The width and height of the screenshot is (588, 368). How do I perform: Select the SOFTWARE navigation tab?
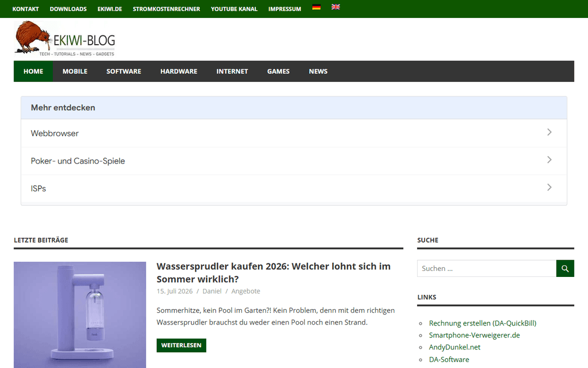click(124, 71)
